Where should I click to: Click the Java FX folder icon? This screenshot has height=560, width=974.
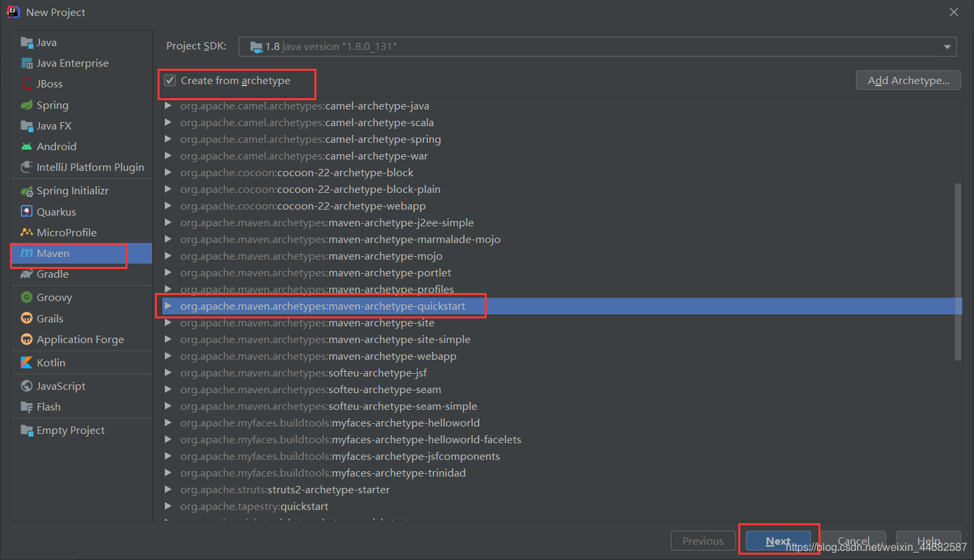coord(27,125)
